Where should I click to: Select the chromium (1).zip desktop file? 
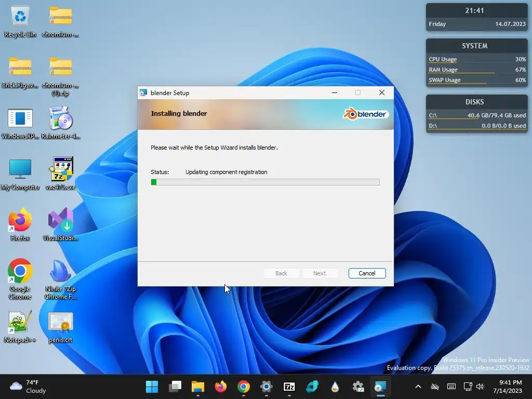pos(60,76)
